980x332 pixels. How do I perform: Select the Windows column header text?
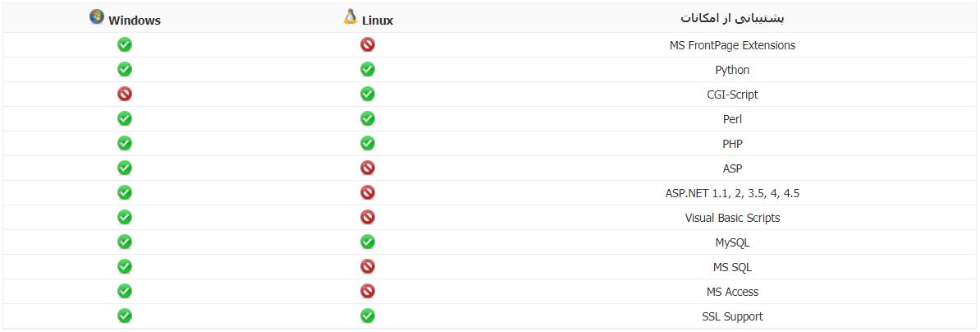pyautogui.click(x=135, y=21)
